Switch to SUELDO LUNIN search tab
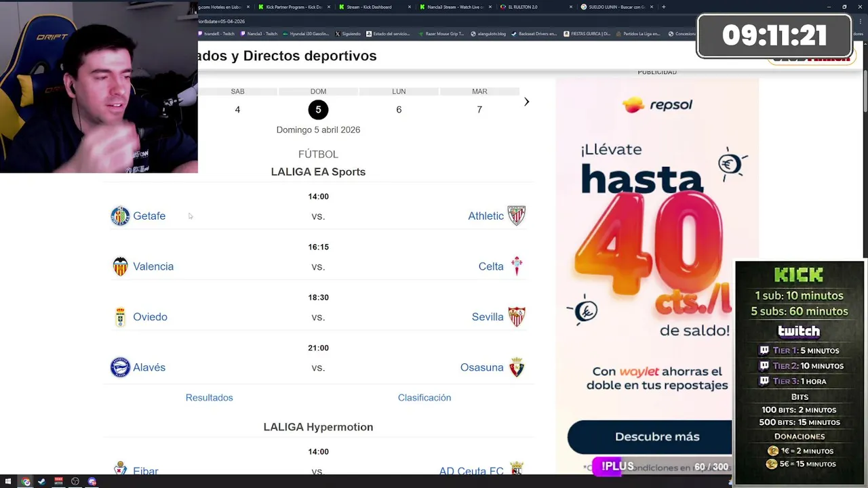Image resolution: width=868 pixels, height=488 pixels. 616,7
